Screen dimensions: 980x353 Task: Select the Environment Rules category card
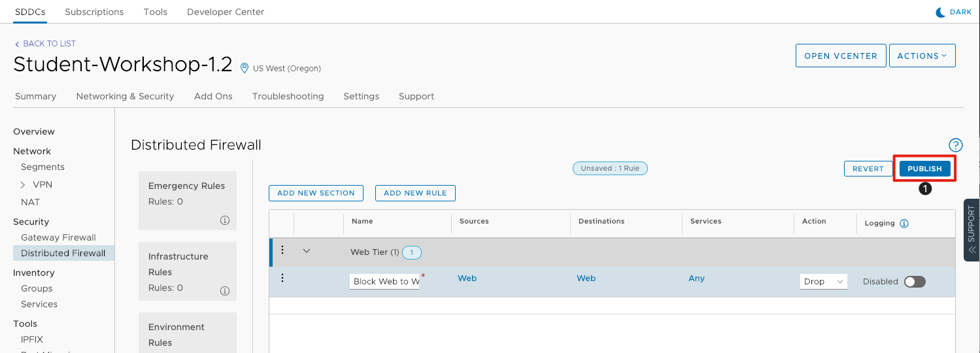(188, 333)
